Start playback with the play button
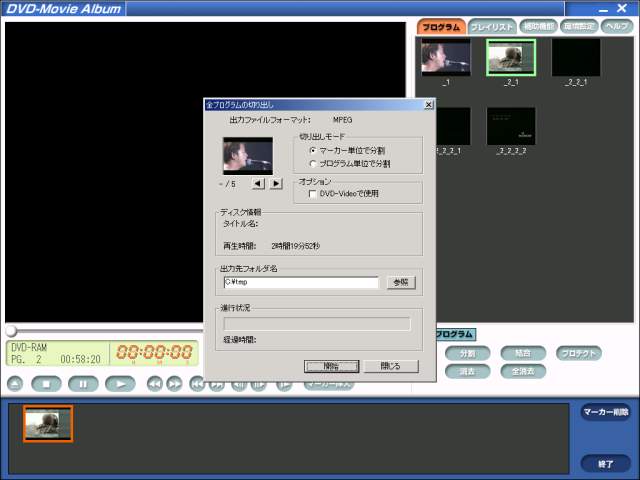Image resolution: width=640 pixels, height=480 pixels. [120, 384]
